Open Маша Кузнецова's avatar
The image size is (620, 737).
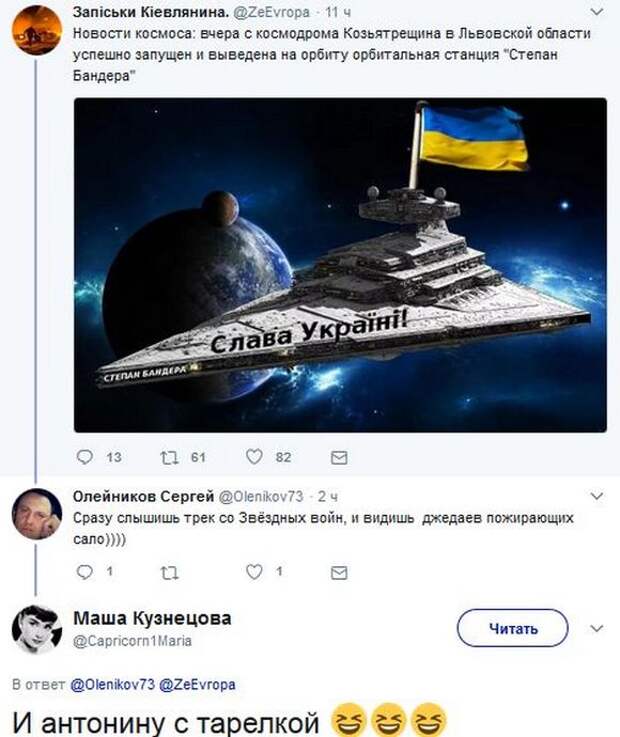(37, 629)
